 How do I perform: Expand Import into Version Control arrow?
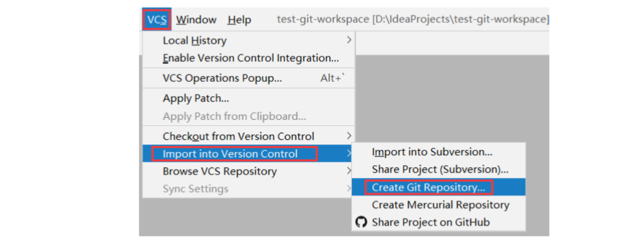click(349, 154)
